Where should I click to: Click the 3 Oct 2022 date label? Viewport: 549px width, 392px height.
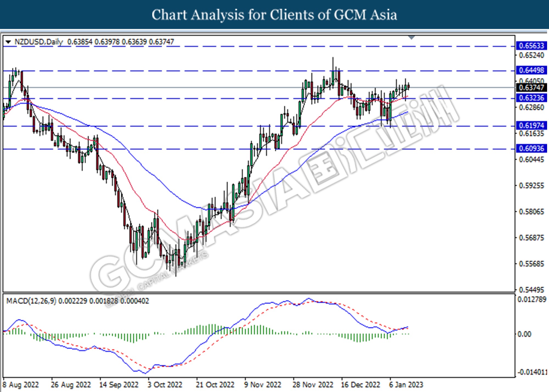point(165,385)
